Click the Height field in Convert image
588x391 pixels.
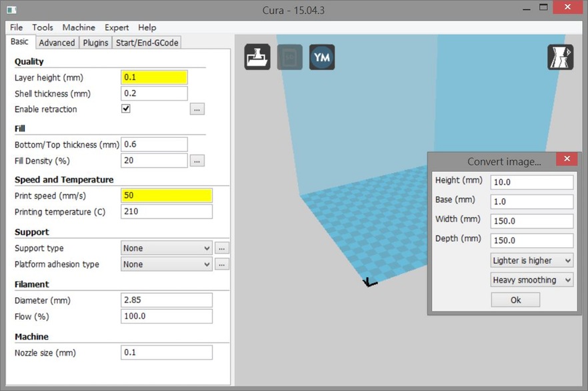(x=532, y=182)
